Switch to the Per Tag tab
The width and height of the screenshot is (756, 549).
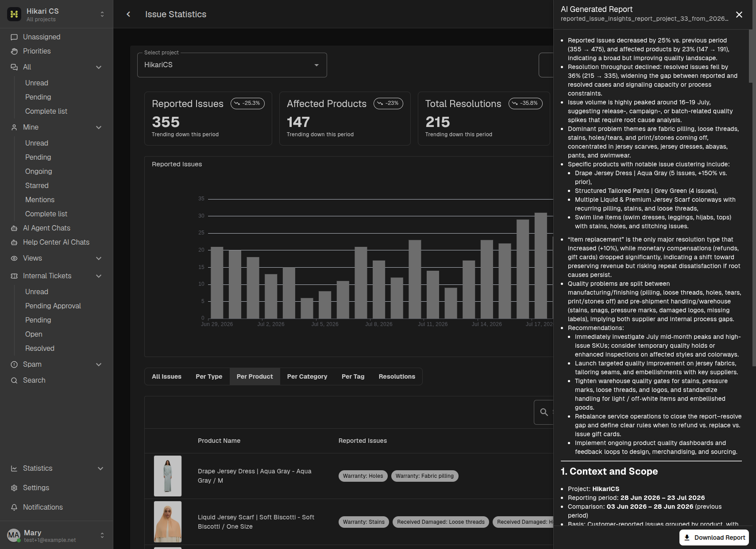pos(353,376)
